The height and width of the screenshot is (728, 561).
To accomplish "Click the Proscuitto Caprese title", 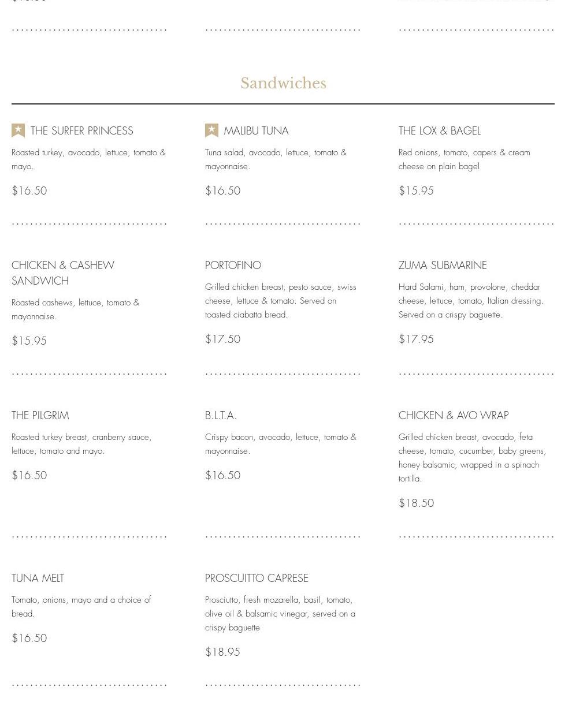I will (257, 578).
